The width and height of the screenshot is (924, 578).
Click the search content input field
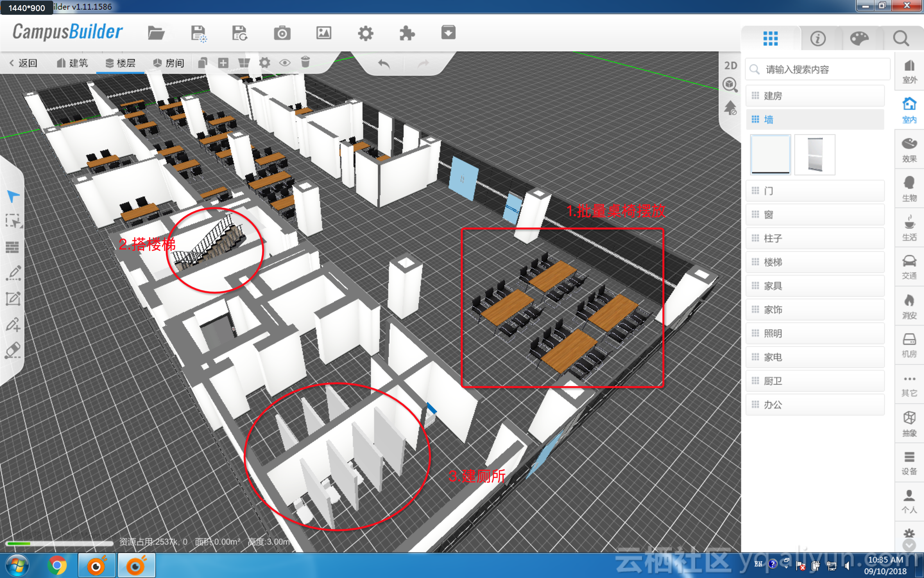[817, 69]
